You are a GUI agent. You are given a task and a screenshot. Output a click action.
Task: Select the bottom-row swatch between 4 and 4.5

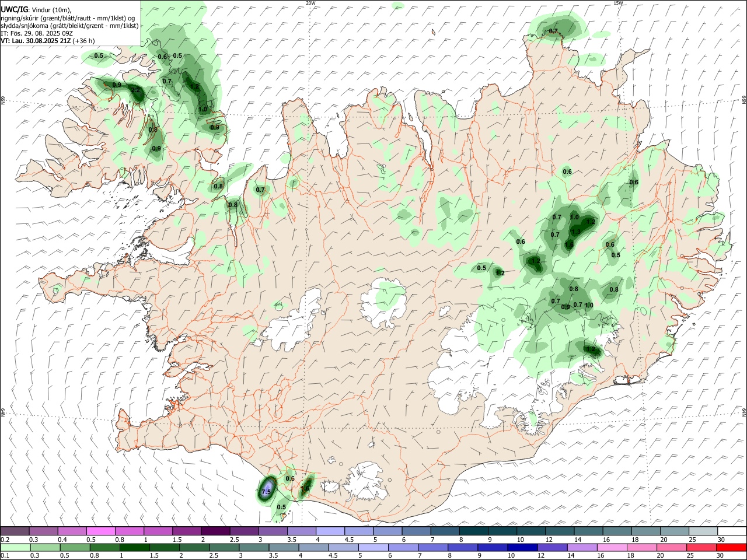coord(313,547)
